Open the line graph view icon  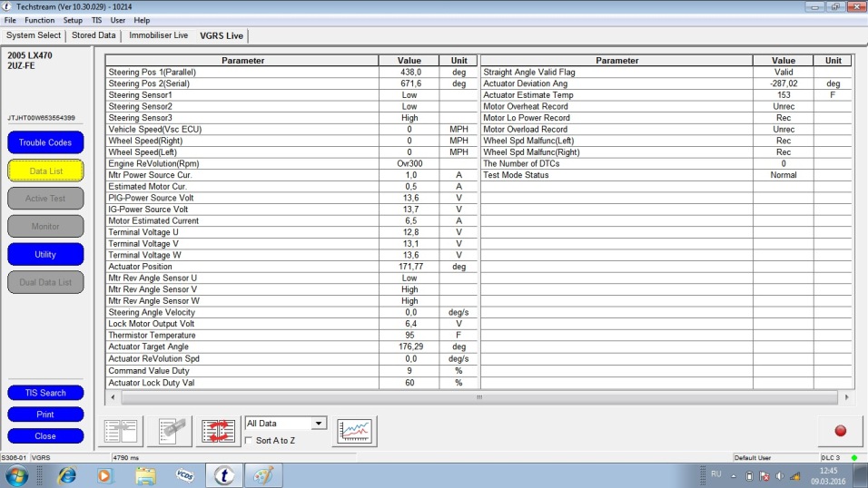coord(353,431)
